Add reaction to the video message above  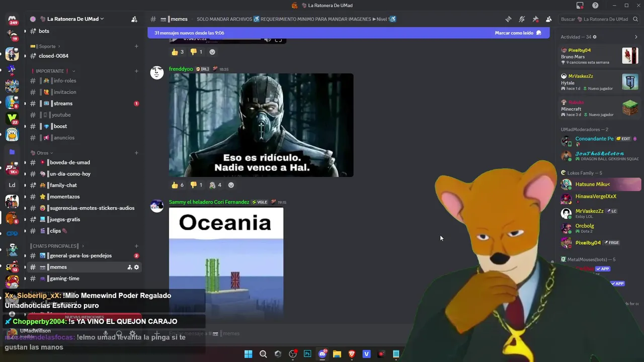[212, 52]
